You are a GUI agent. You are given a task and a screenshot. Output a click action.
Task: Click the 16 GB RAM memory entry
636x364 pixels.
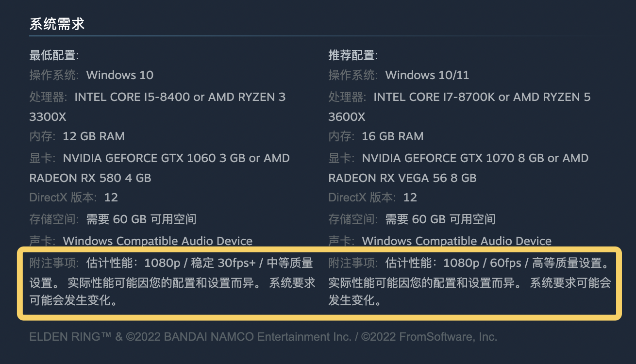(392, 136)
